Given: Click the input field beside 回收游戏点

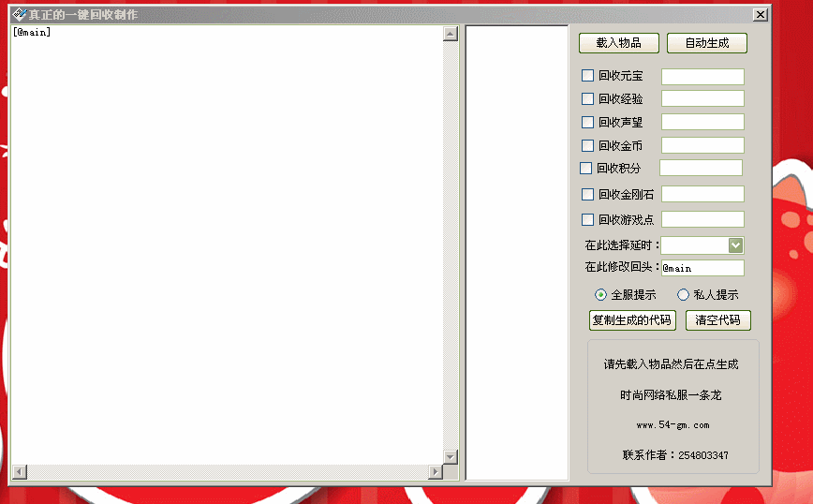Looking at the screenshot, I should tap(702, 219).
